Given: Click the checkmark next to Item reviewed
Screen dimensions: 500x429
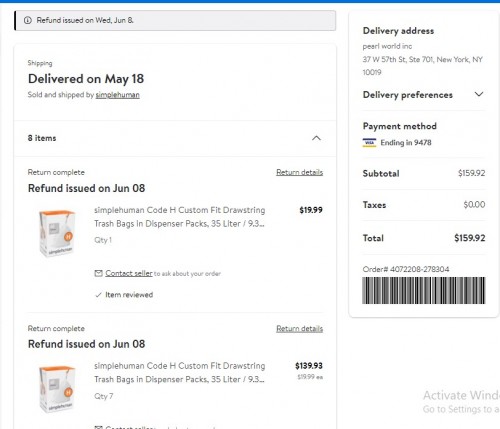Looking at the screenshot, I should [98, 295].
